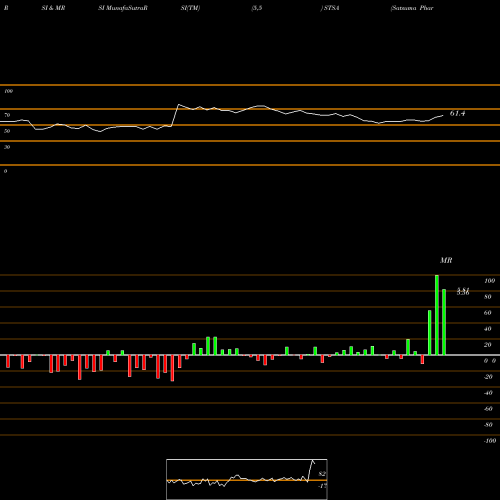Screen dimensions: 500x500
Task: Click the -60 label on MR axis
Action: (x=488, y=409)
